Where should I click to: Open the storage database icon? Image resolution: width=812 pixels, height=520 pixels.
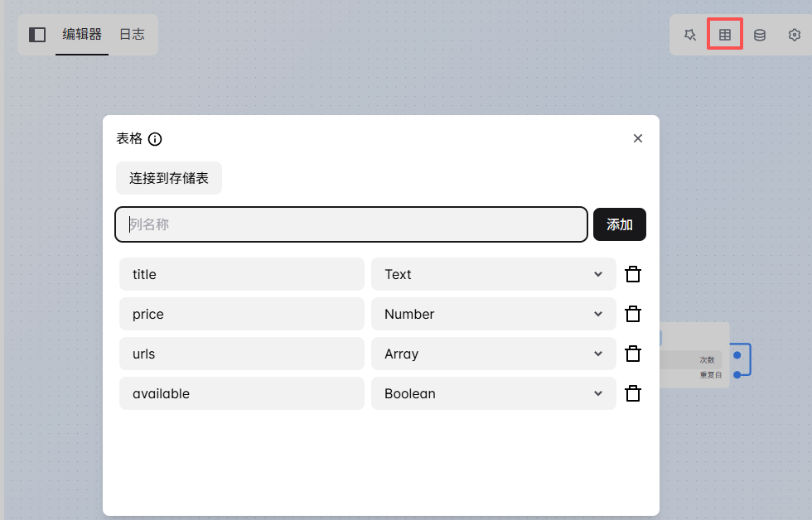click(760, 35)
